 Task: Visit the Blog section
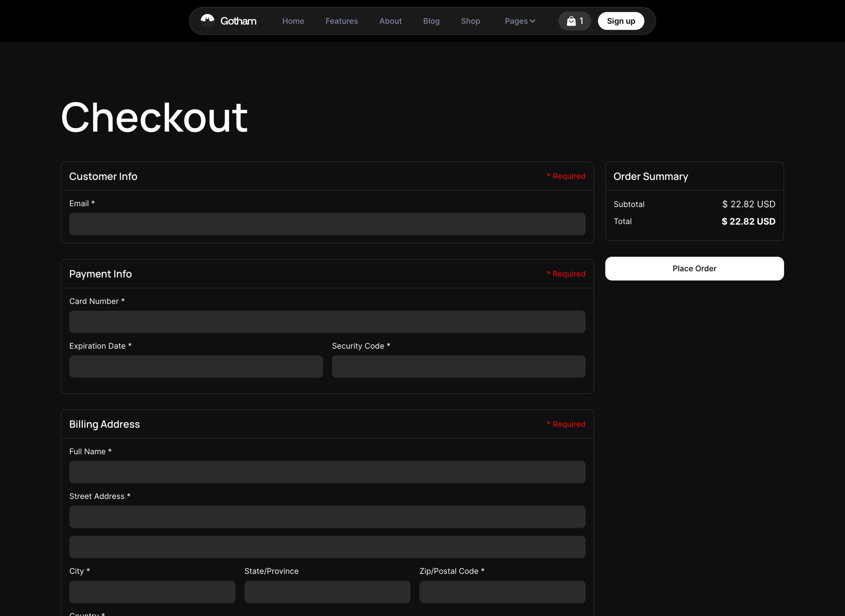(431, 21)
